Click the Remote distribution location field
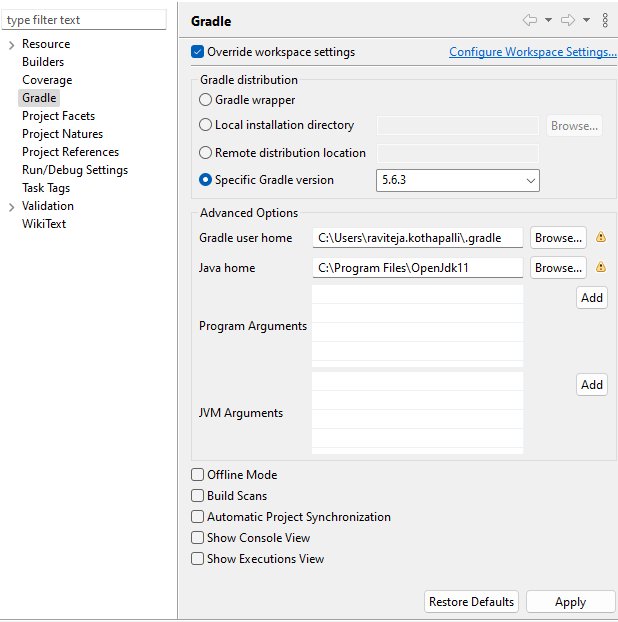 pos(458,153)
